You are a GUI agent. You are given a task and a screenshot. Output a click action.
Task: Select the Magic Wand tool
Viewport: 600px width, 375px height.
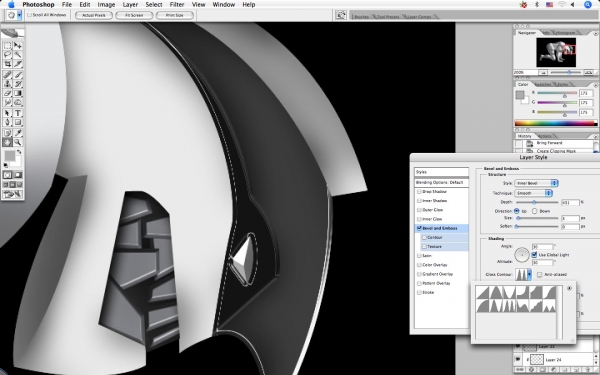18,55
